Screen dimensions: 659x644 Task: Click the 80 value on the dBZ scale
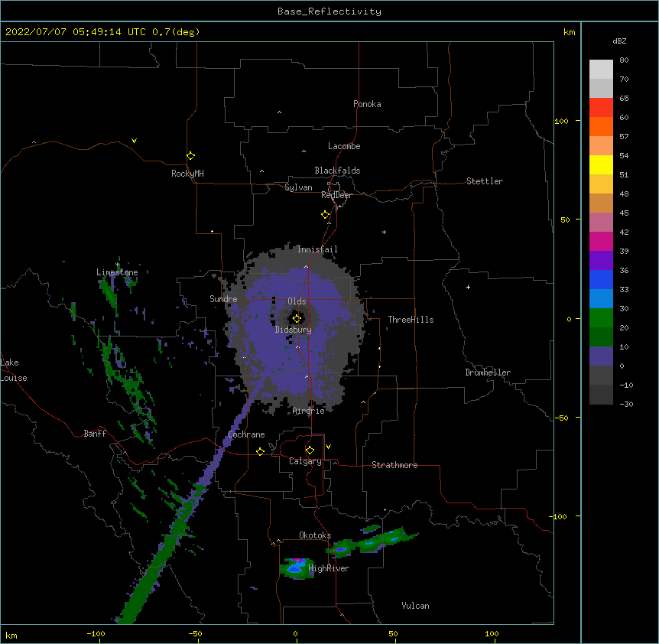pyautogui.click(x=624, y=60)
